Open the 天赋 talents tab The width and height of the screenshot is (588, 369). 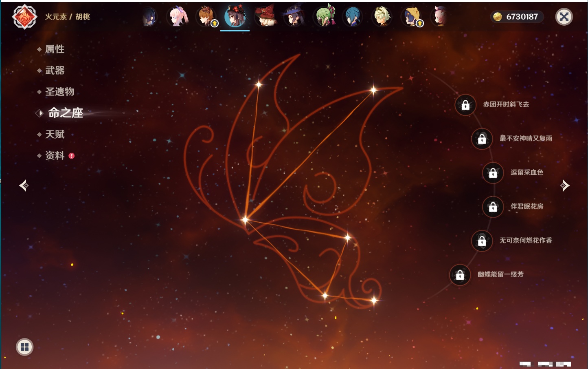point(55,134)
